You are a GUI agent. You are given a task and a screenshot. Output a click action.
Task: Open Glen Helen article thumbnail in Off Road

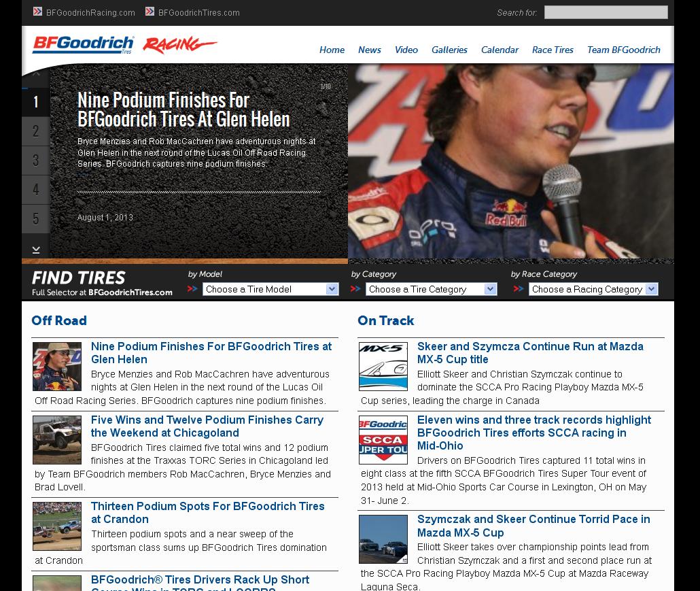(57, 367)
